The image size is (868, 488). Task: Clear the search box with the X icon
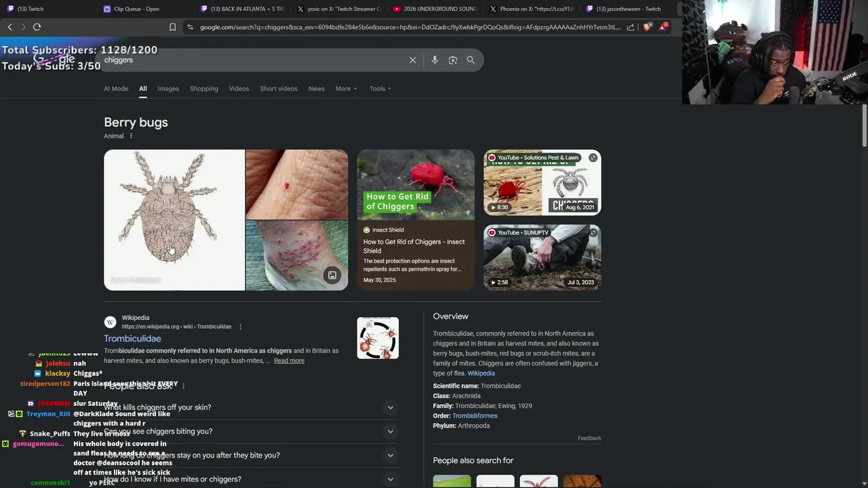point(412,60)
